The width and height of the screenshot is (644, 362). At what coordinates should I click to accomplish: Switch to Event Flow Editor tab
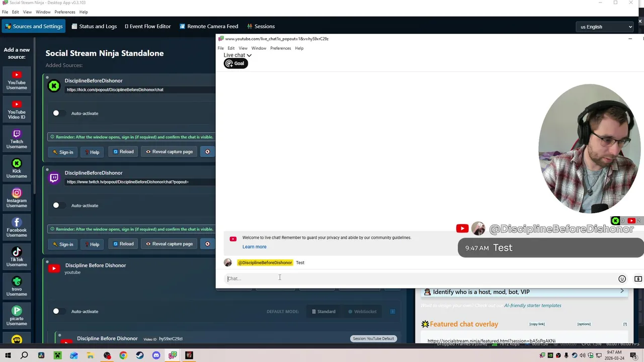(x=148, y=26)
